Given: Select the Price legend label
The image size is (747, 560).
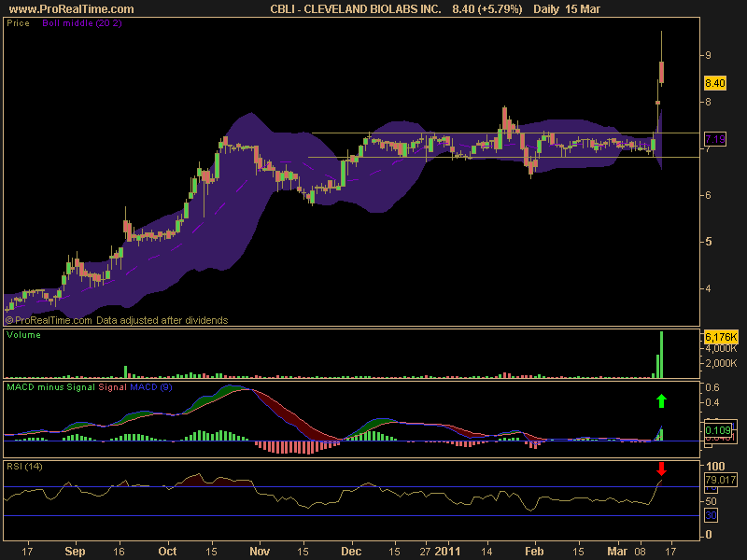Looking at the screenshot, I should point(18,22).
